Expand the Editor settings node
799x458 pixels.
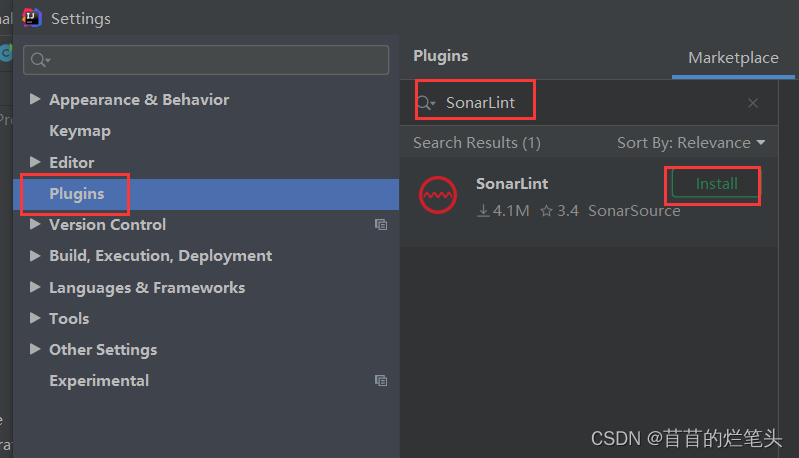[x=35, y=162]
